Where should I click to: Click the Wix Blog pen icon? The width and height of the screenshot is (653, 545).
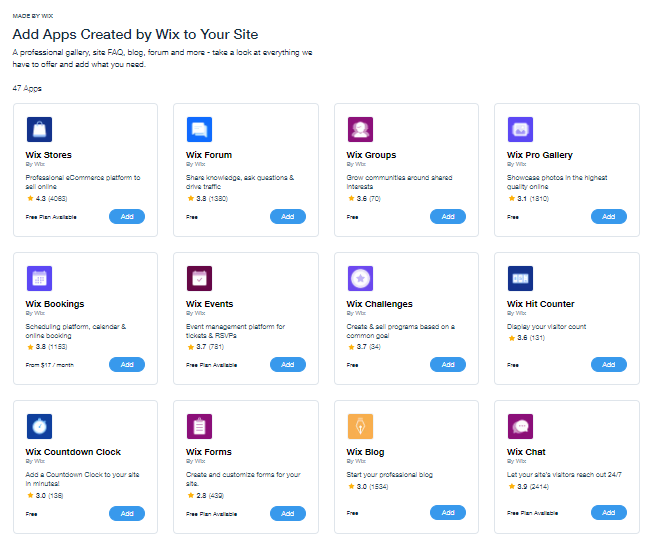coord(360,427)
